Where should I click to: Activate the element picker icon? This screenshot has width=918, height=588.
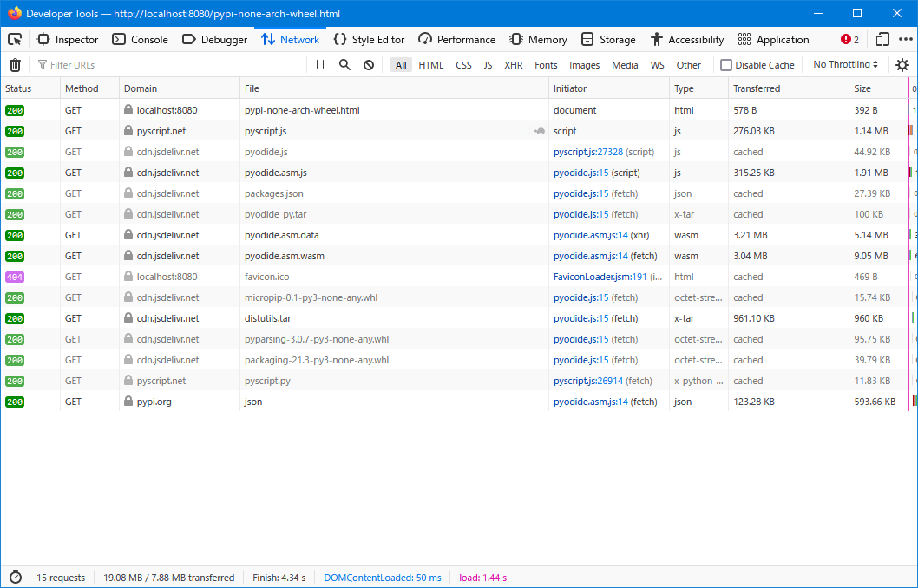tap(15, 40)
